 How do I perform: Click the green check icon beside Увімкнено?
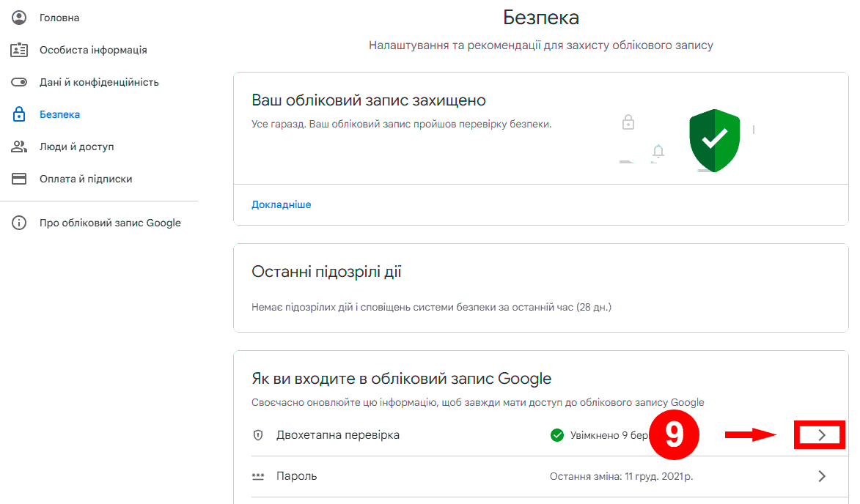coord(557,435)
